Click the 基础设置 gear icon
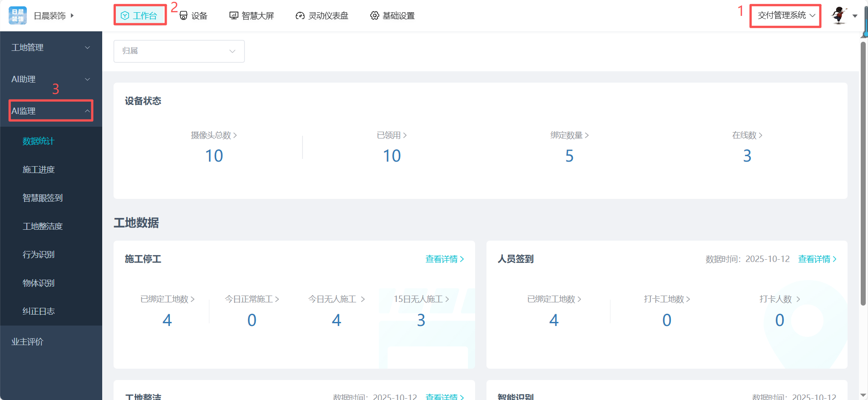 (374, 16)
